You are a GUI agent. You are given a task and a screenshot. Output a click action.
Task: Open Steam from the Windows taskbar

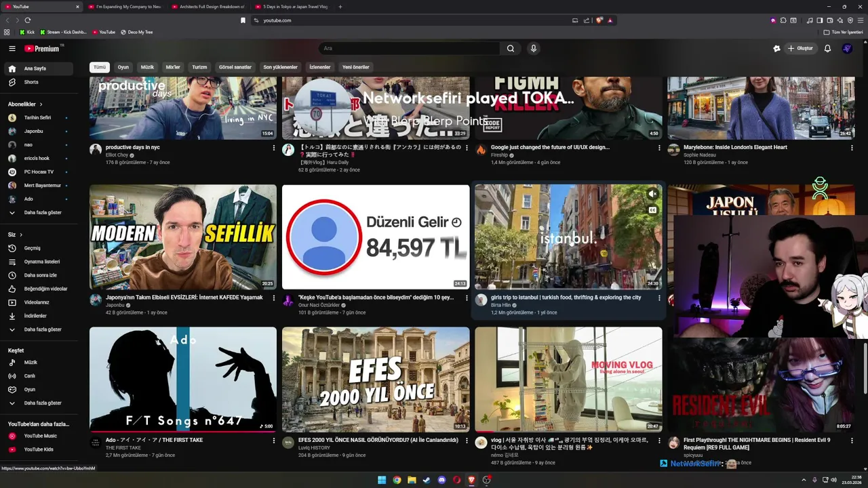[427, 480]
